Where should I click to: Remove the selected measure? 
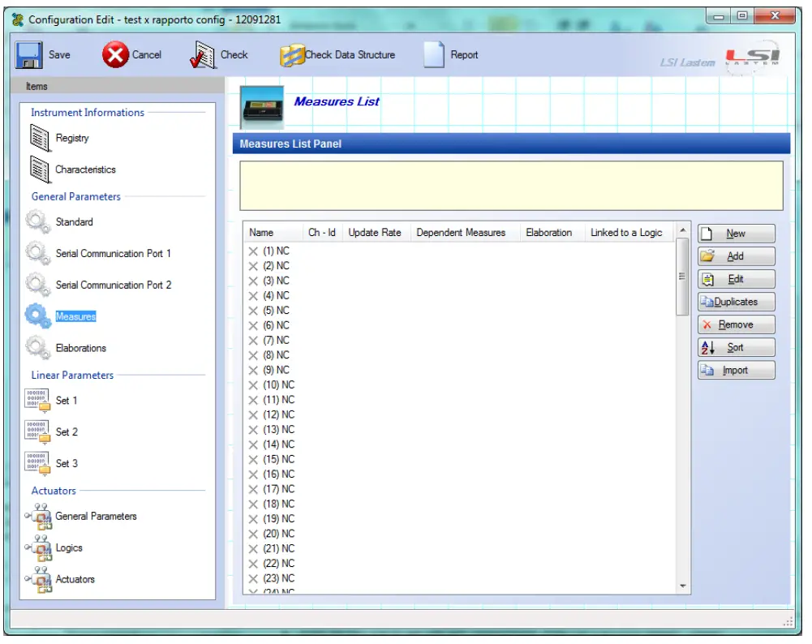click(x=735, y=324)
